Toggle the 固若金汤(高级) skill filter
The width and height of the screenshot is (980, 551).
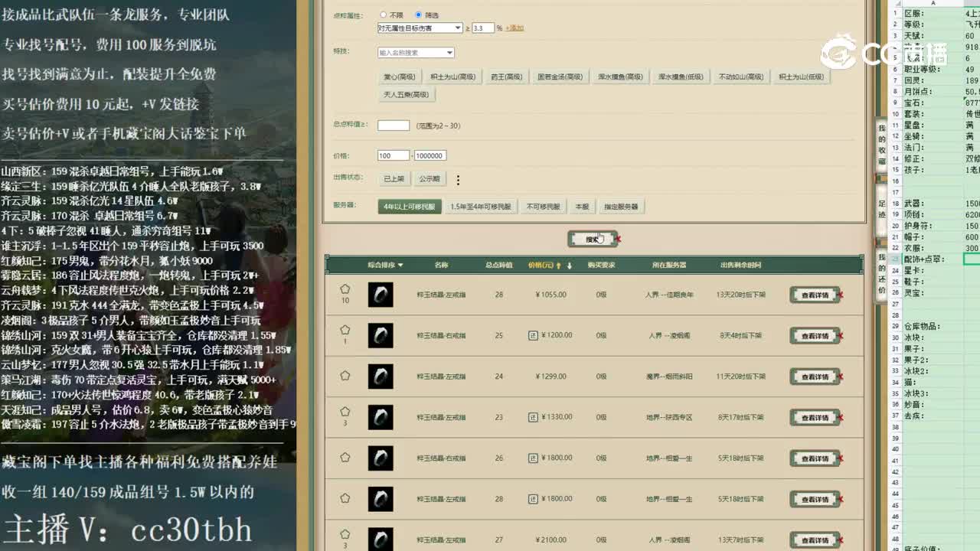point(560,77)
